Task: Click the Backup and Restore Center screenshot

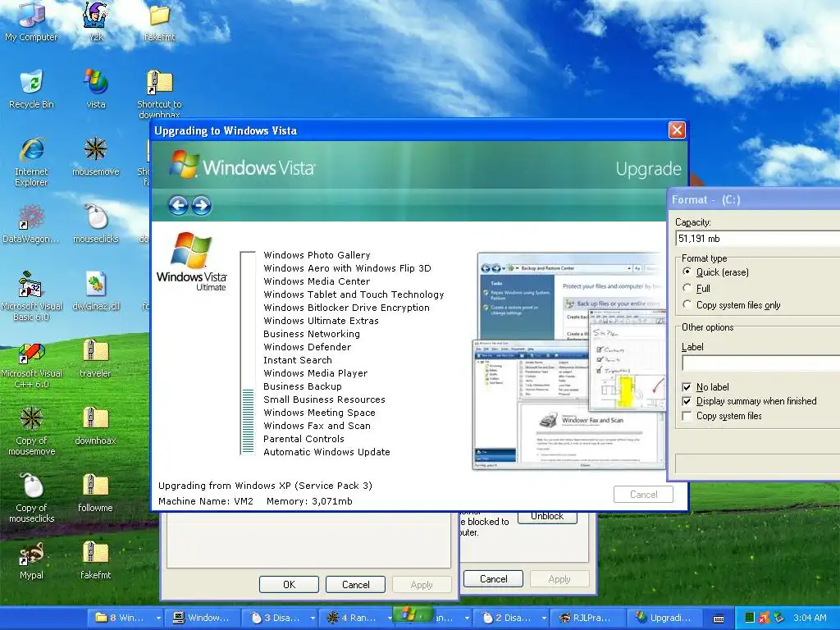Action: pyautogui.click(x=571, y=296)
